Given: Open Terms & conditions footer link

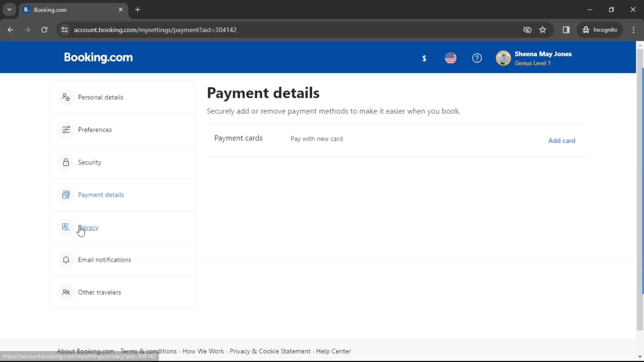Looking at the screenshot, I should click(x=149, y=351).
